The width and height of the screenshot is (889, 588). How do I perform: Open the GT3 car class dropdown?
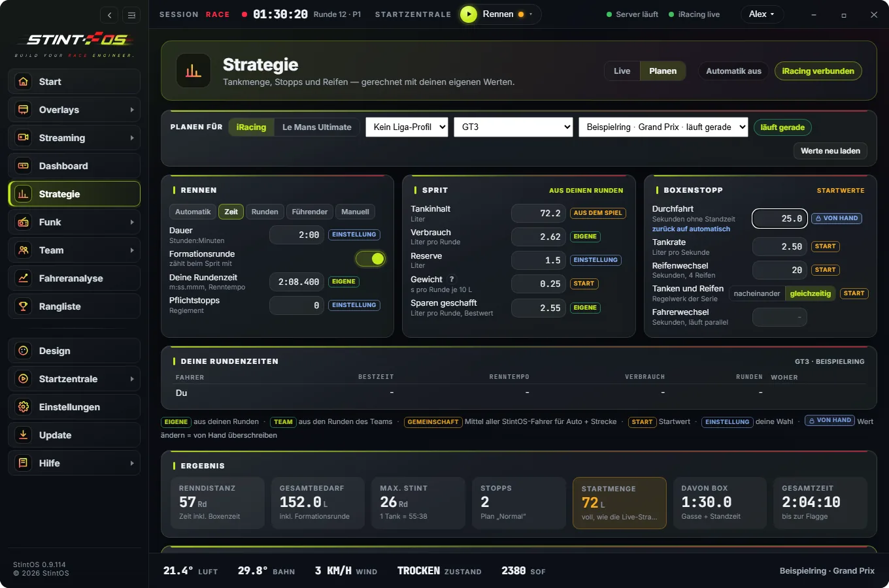(514, 127)
